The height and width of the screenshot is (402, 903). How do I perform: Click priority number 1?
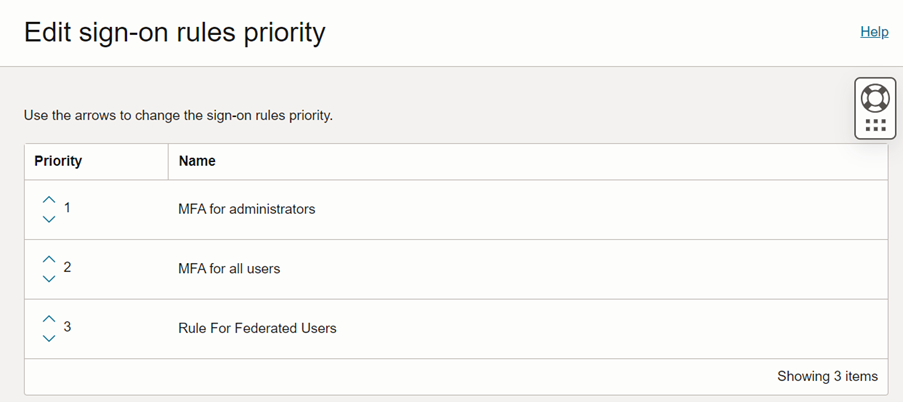pos(68,208)
